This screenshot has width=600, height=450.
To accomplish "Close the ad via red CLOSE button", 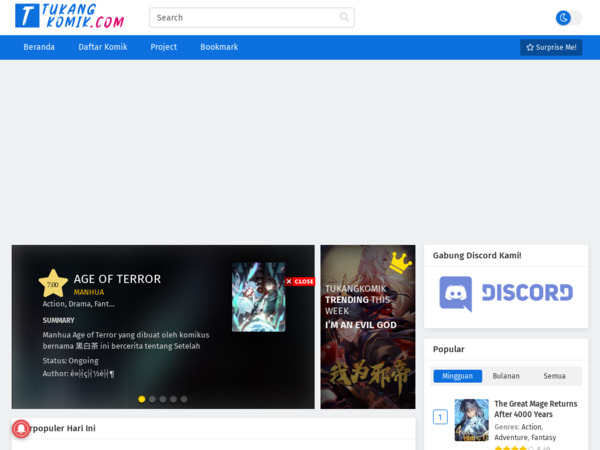I will coord(300,282).
